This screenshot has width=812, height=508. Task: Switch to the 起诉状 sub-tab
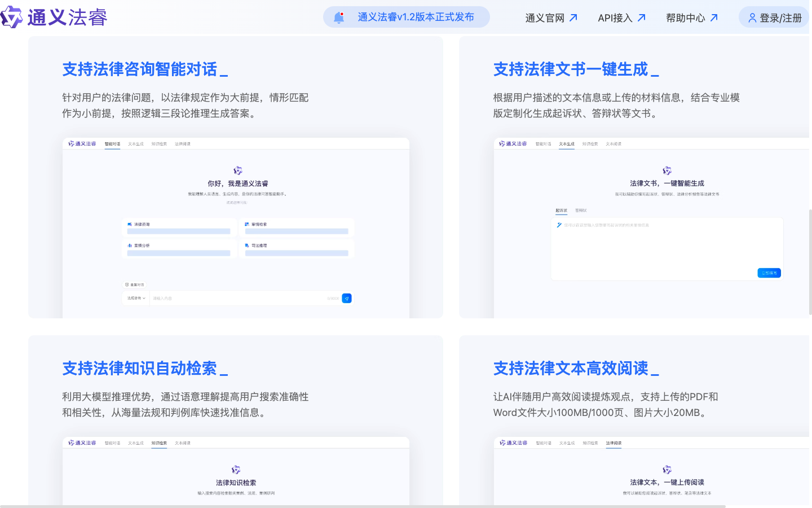click(x=562, y=211)
